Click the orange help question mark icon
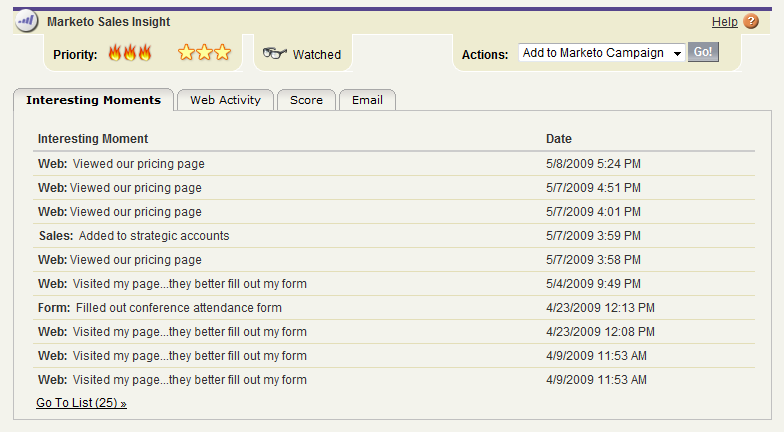784x432 pixels. click(x=751, y=22)
